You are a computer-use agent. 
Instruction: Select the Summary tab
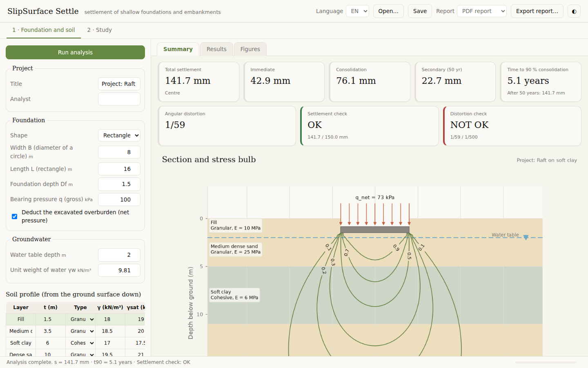pyautogui.click(x=178, y=49)
